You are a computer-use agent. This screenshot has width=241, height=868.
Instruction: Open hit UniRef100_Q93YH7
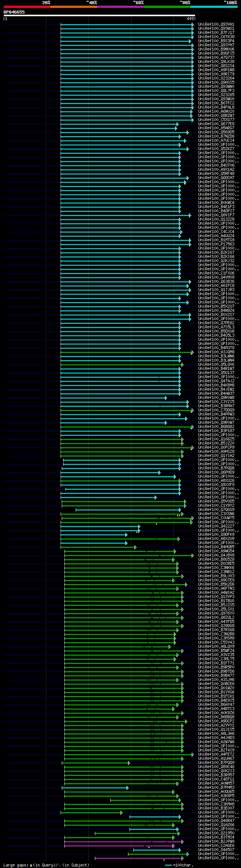(x=216, y=45)
